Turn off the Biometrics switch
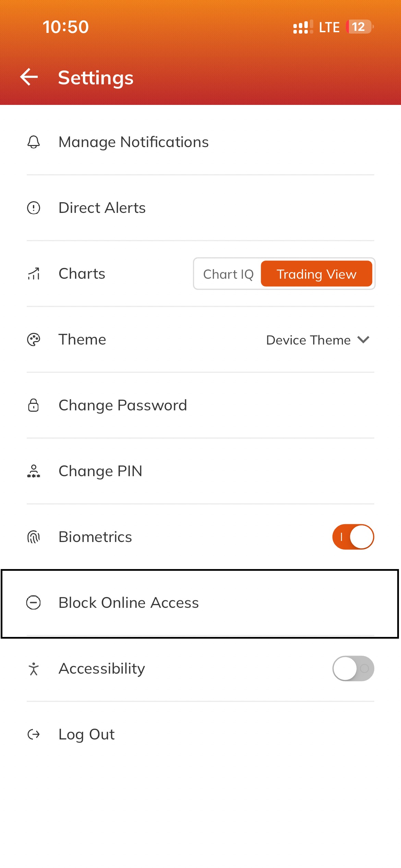 353,537
